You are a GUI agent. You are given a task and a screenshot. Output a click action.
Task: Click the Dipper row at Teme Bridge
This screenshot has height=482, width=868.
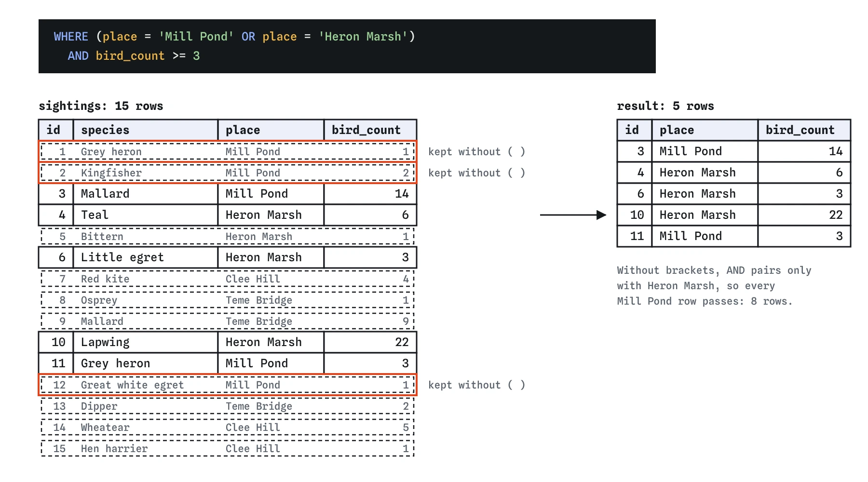click(228, 406)
